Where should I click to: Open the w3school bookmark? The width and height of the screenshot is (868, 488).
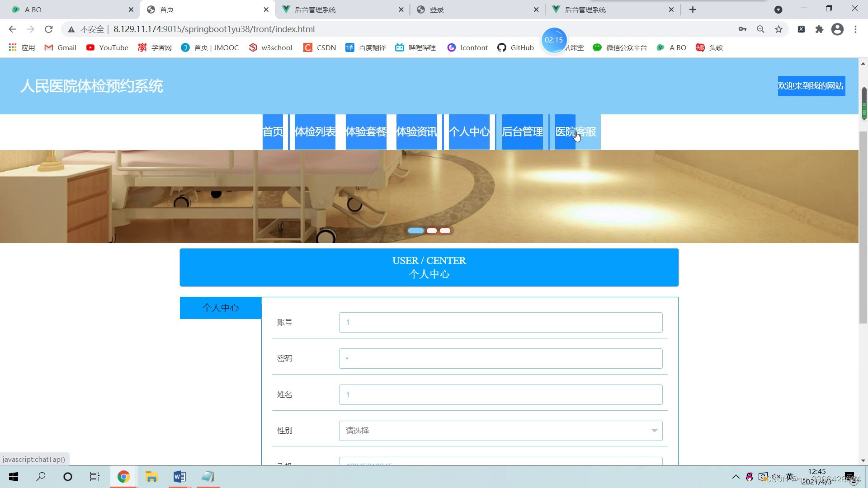[270, 47]
